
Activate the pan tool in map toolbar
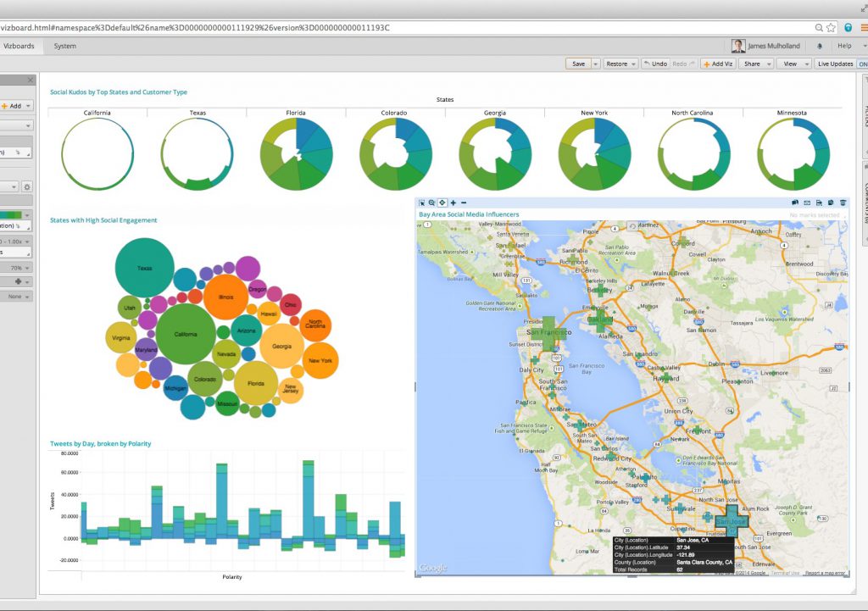(442, 203)
